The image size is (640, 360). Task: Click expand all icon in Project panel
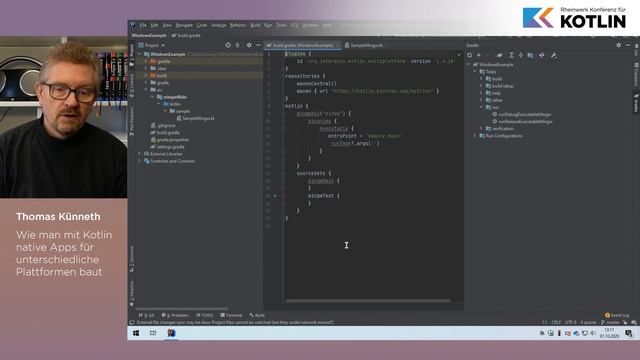(238, 45)
